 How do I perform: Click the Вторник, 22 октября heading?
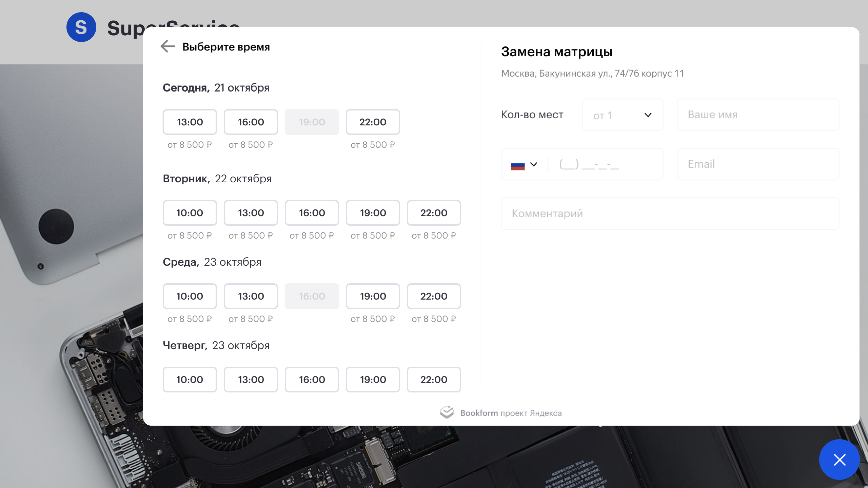click(x=217, y=179)
